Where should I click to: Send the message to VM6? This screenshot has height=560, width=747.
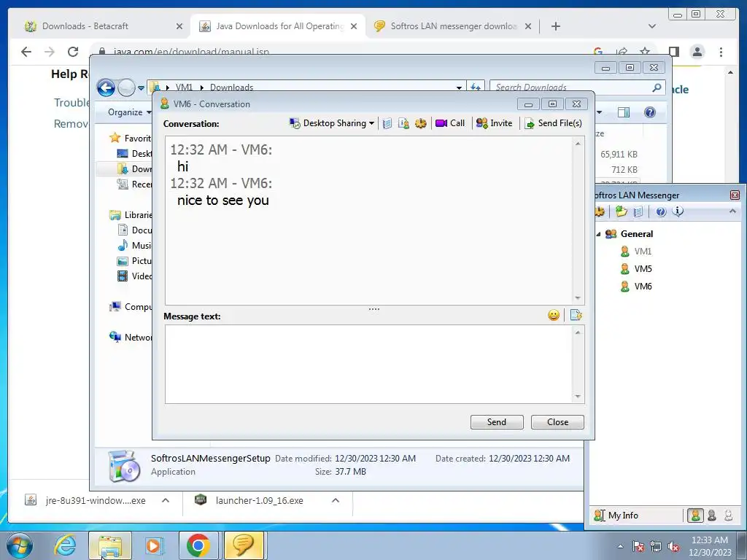pos(497,422)
